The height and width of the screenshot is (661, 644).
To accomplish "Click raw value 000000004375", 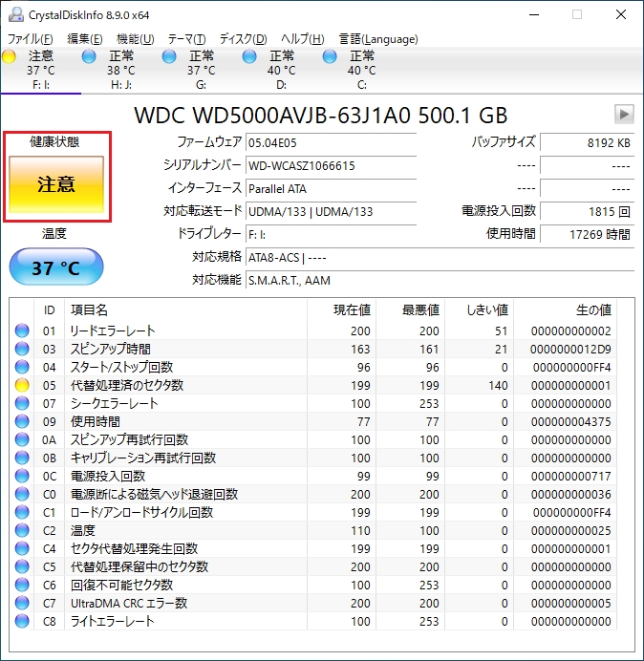I will coord(570,421).
